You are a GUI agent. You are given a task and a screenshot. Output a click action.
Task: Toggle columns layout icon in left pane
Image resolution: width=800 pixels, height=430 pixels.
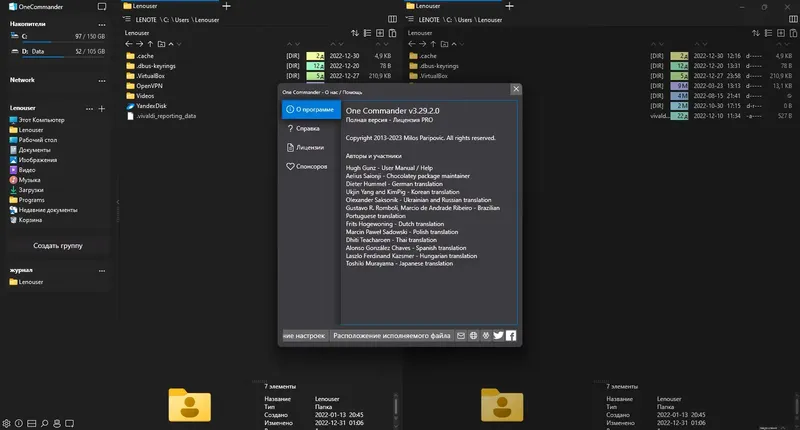point(392,19)
